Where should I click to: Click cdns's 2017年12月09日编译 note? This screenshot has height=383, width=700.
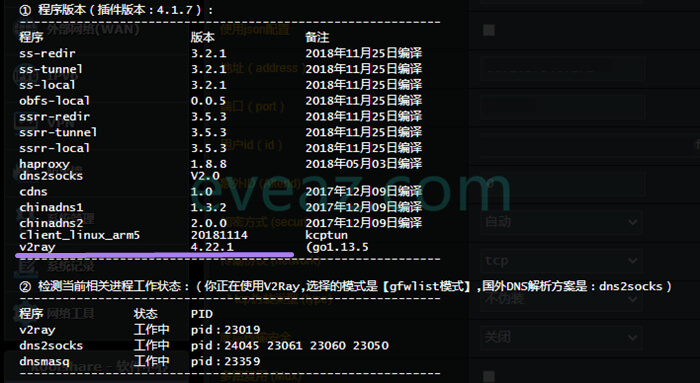tap(363, 192)
